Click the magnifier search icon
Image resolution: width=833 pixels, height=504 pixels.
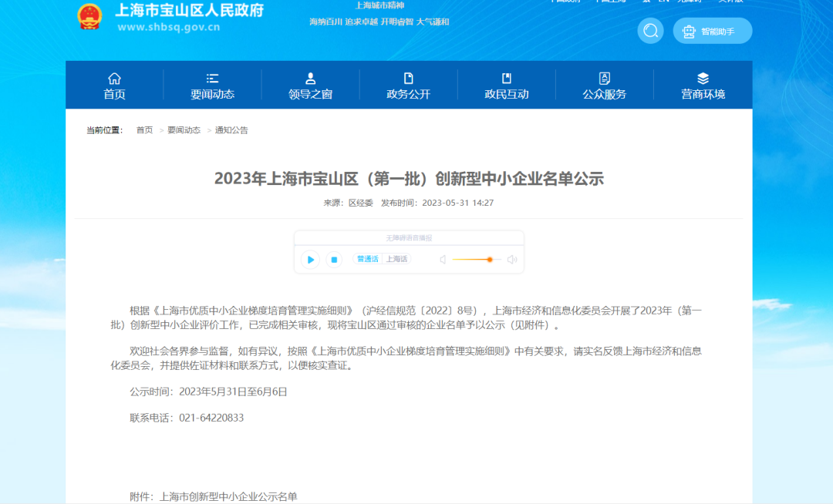point(650,31)
